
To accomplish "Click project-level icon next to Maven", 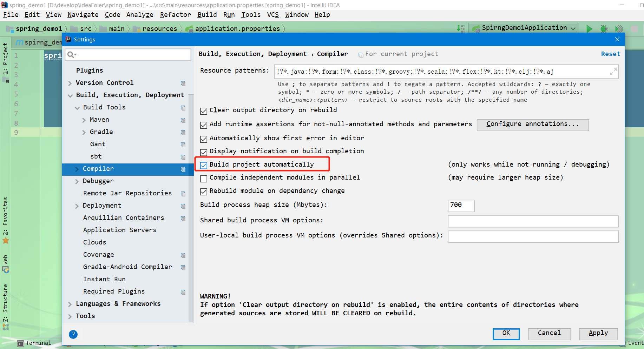I will [183, 120].
